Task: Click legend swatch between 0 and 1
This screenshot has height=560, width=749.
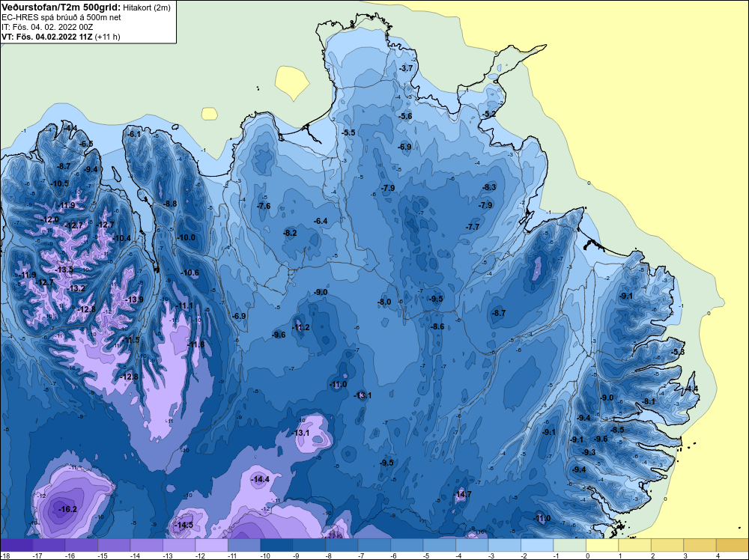Action: [602, 545]
